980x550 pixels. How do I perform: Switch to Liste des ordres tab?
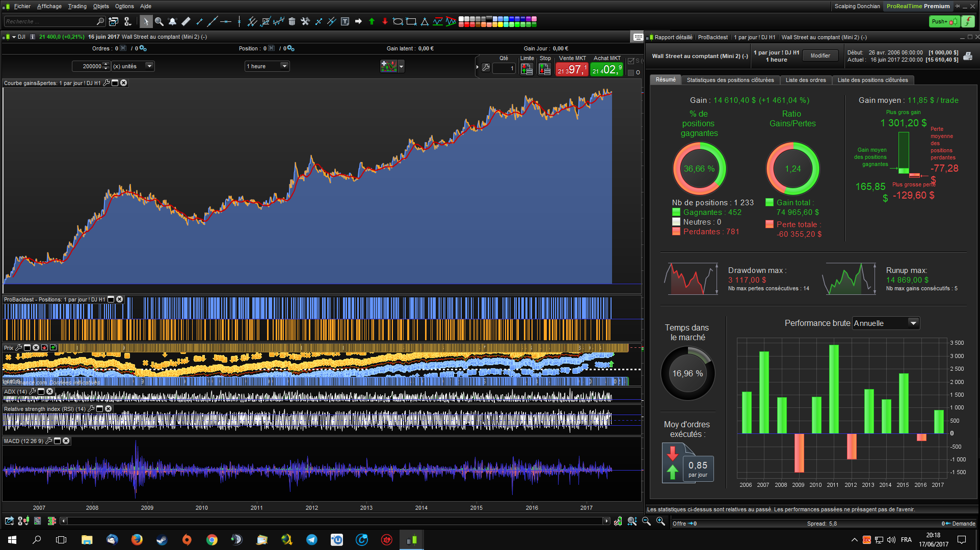click(805, 80)
